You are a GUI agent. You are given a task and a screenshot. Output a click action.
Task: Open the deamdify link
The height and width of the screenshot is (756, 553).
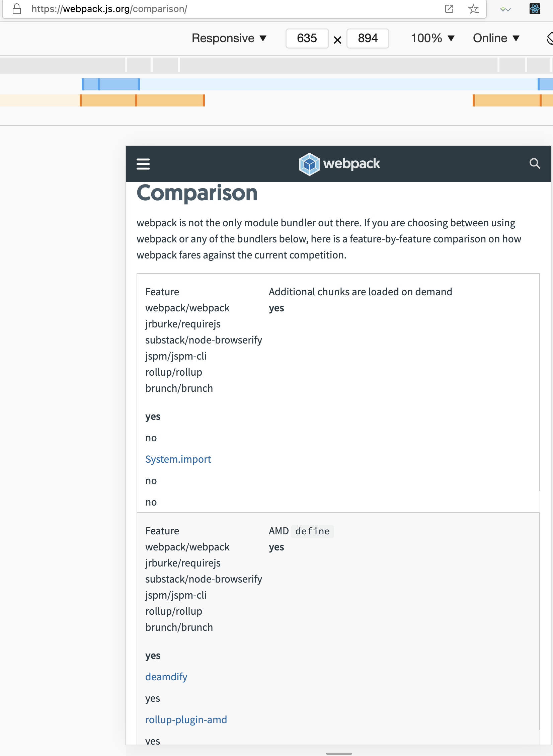pyautogui.click(x=166, y=677)
